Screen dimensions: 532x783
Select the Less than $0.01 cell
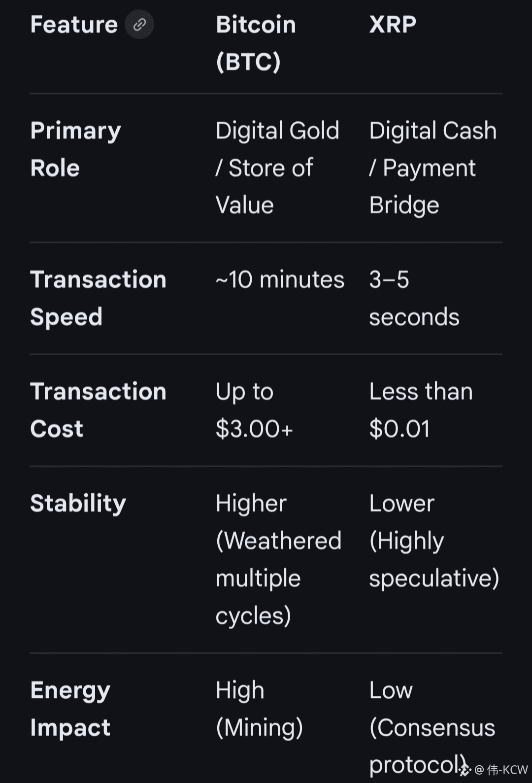coord(421,410)
